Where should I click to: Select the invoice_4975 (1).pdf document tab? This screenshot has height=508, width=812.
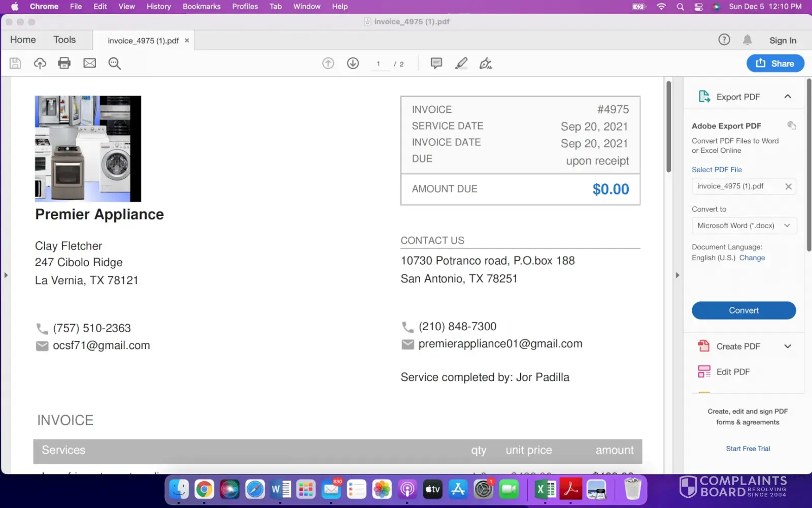tap(143, 41)
